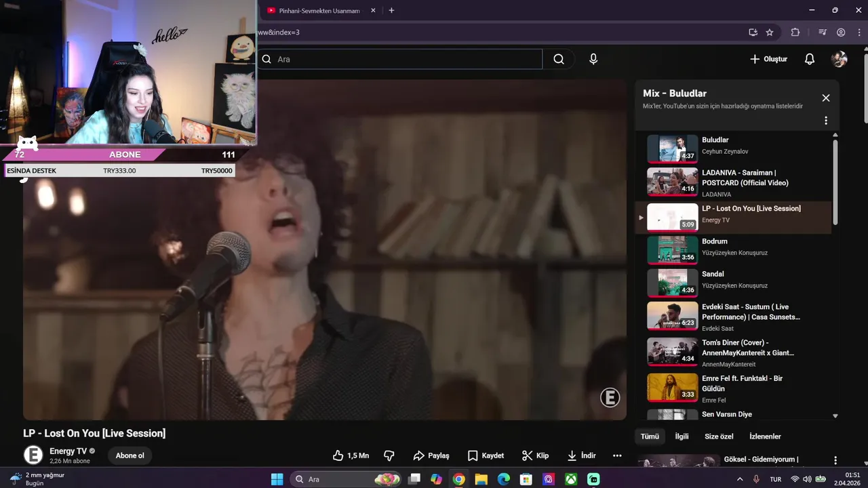Image resolution: width=868 pixels, height=488 pixels.
Task: Click the address bar URL text
Action: coord(279,32)
